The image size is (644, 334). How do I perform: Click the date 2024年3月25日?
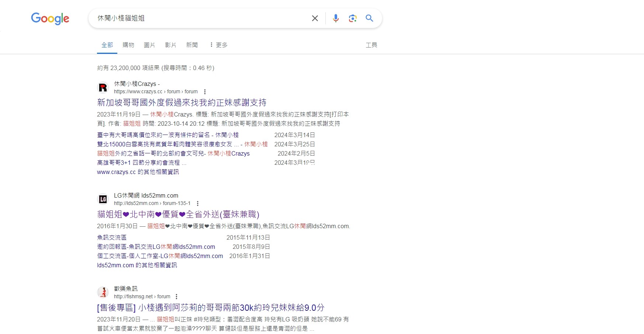point(295,144)
